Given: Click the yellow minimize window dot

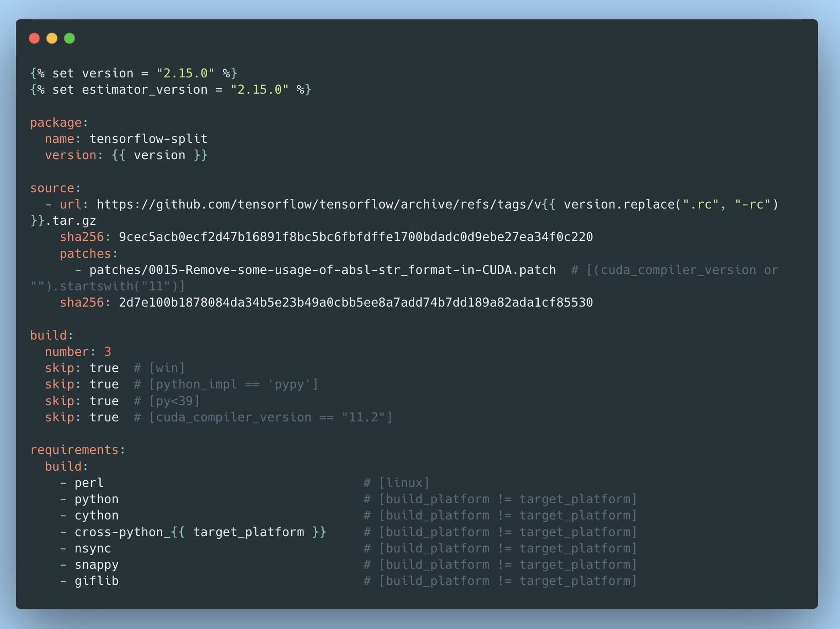Looking at the screenshot, I should (52, 39).
